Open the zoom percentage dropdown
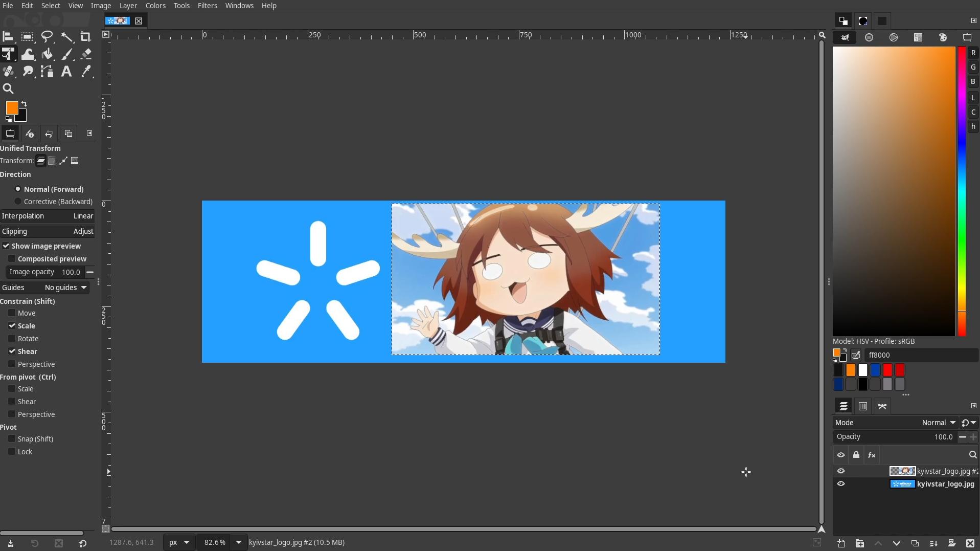 point(239,542)
